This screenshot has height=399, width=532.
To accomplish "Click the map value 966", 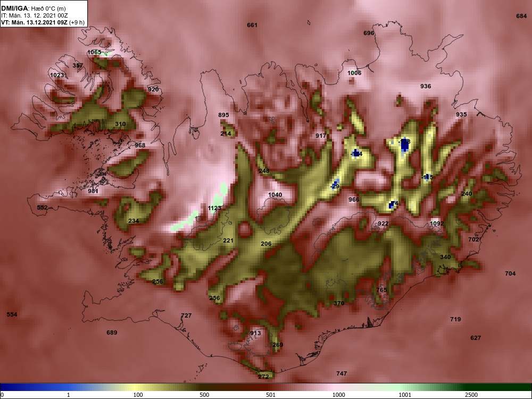I will click(354, 199).
